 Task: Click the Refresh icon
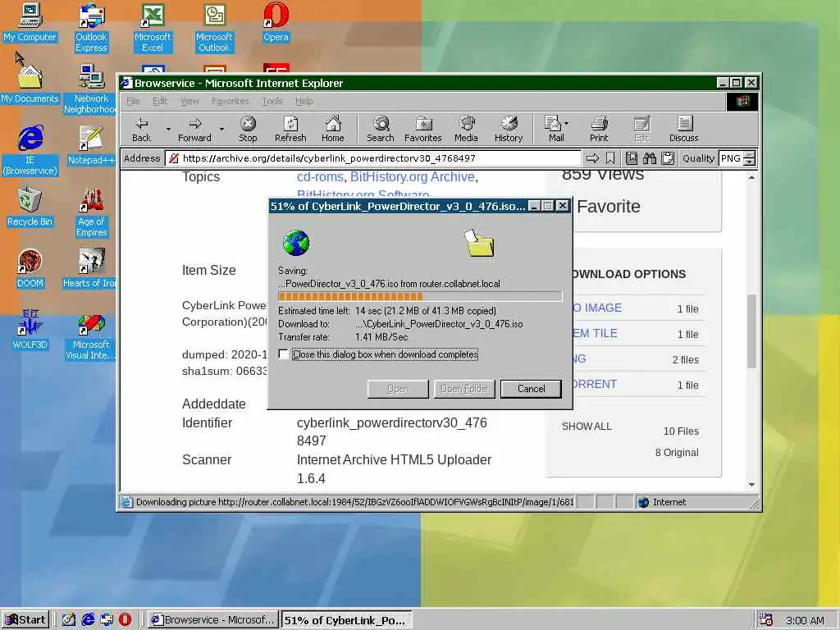(x=290, y=129)
